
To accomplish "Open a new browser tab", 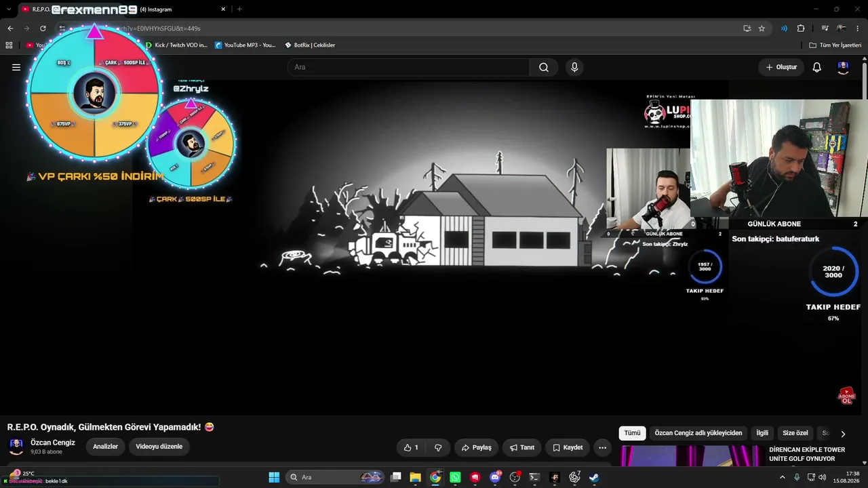I will [x=239, y=9].
